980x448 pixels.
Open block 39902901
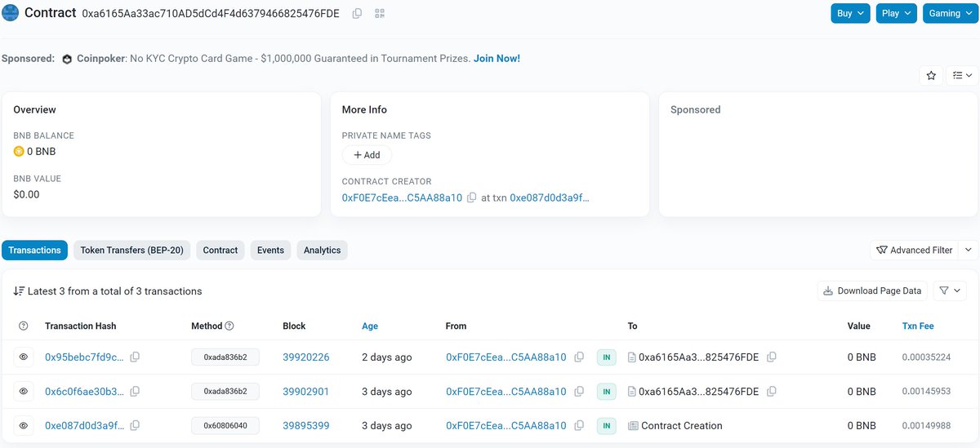pyautogui.click(x=306, y=392)
